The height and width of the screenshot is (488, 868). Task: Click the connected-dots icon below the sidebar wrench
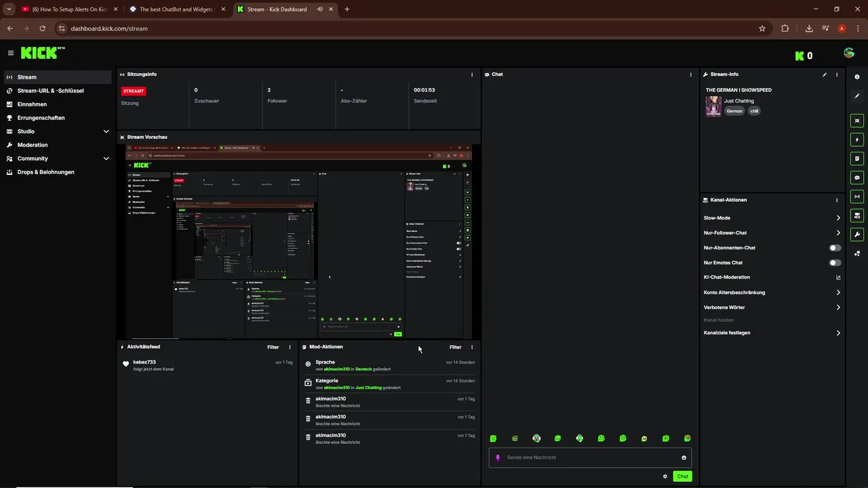857,253
